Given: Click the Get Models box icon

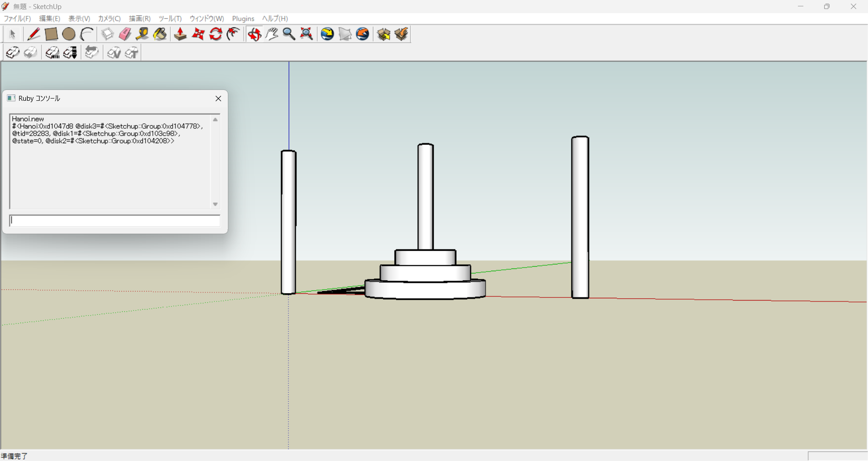Looking at the screenshot, I should click(383, 34).
